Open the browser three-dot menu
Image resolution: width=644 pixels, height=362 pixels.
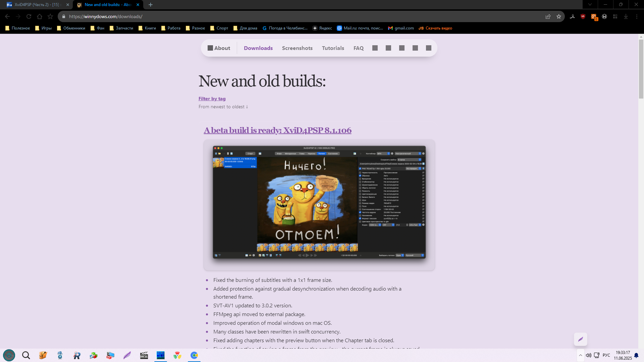coord(637,16)
